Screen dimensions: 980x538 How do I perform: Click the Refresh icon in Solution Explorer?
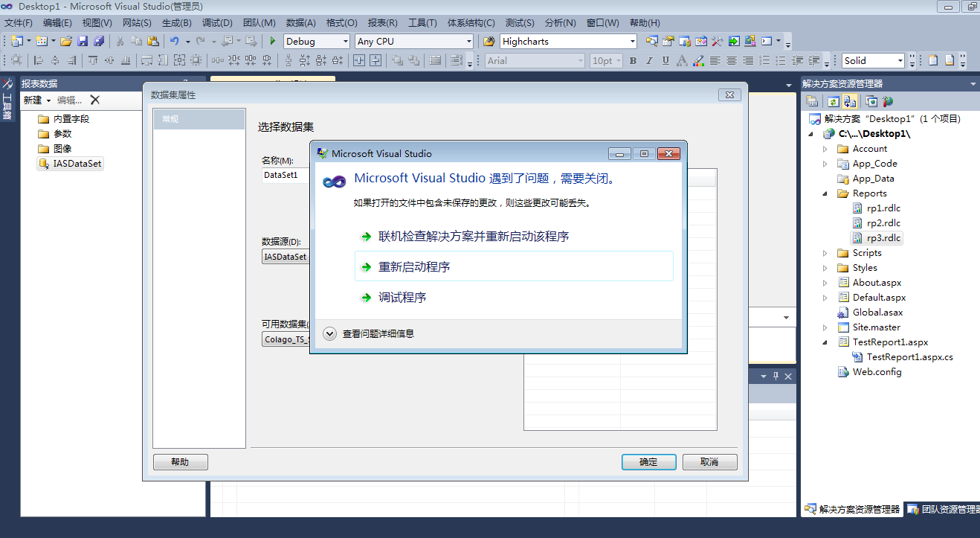click(x=834, y=101)
